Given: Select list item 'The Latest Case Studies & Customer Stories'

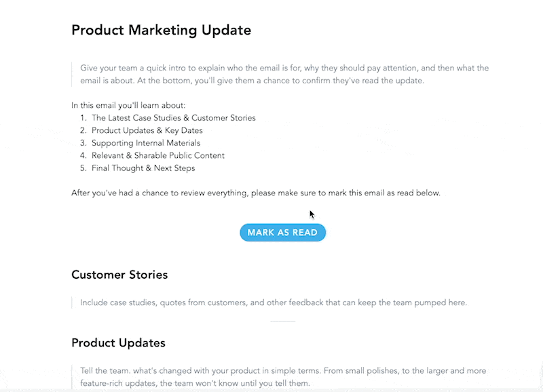Looking at the screenshot, I should point(174,118).
